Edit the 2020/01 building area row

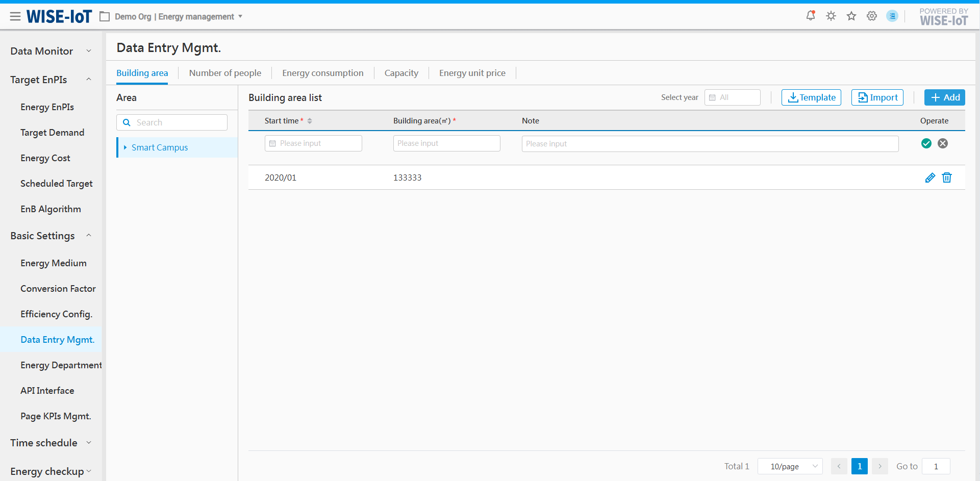[x=930, y=178]
